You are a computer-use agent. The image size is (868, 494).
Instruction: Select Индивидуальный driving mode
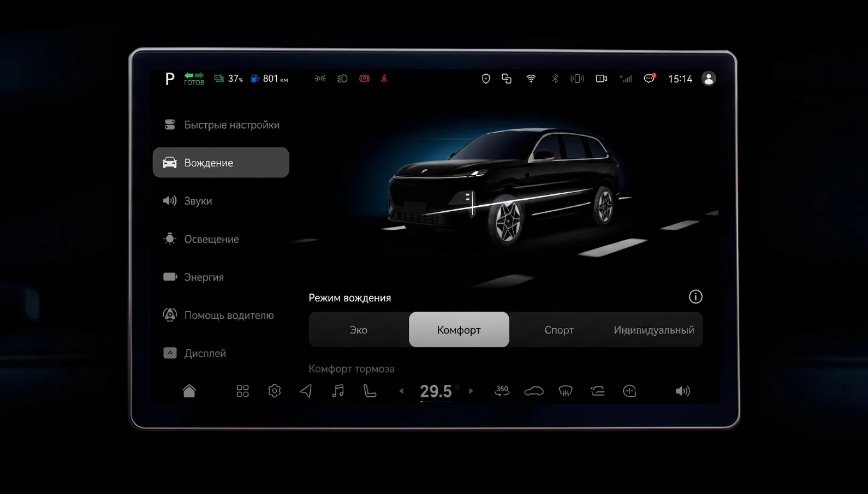(654, 330)
